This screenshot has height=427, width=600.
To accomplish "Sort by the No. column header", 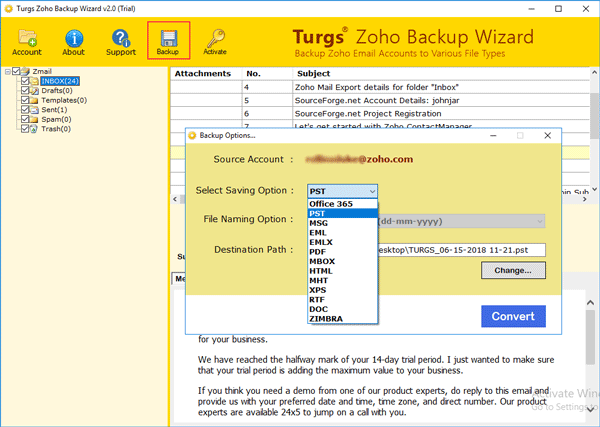I will point(267,73).
